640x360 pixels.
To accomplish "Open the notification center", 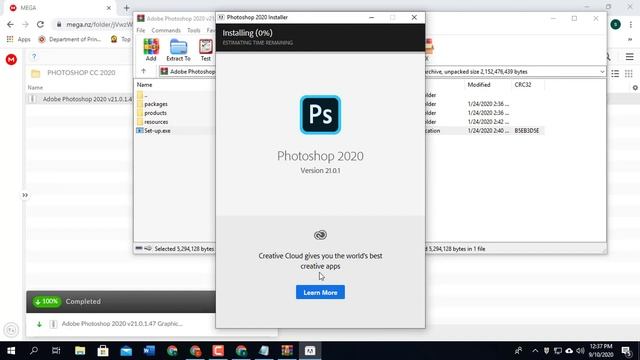I will point(627,351).
